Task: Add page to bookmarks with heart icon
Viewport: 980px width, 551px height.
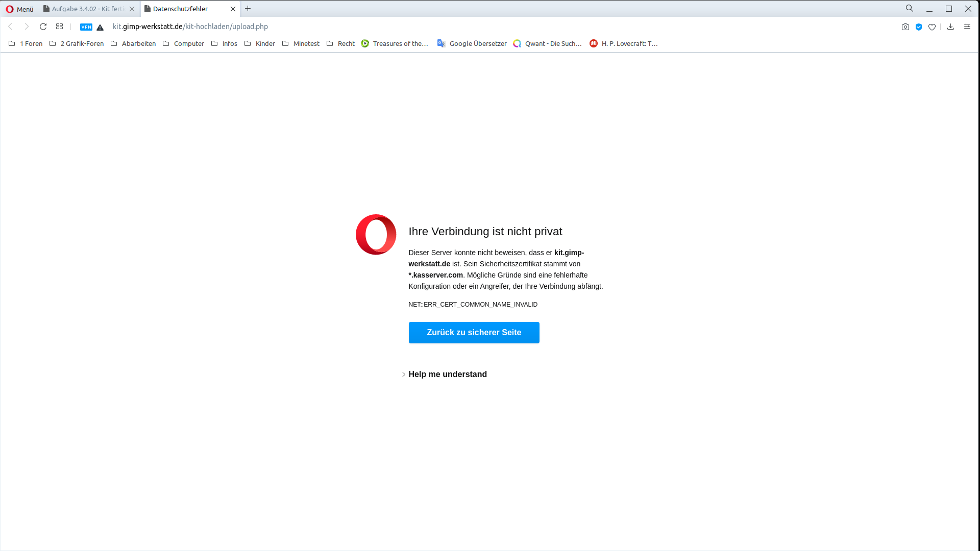Action: (x=932, y=27)
